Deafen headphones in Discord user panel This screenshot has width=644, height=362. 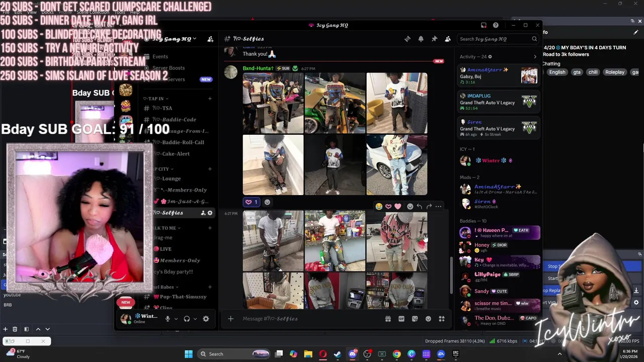[x=187, y=319]
